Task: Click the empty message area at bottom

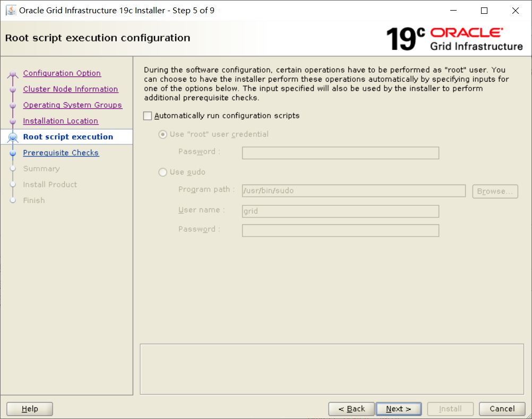Action: (x=332, y=369)
